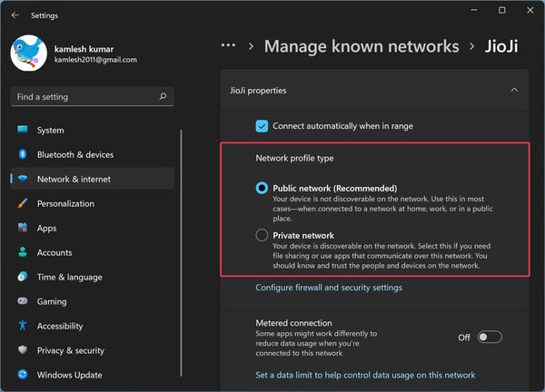Viewport: 545px width, 392px height.
Task: Click the Bluetooth icon in sidebar
Action: coord(23,154)
